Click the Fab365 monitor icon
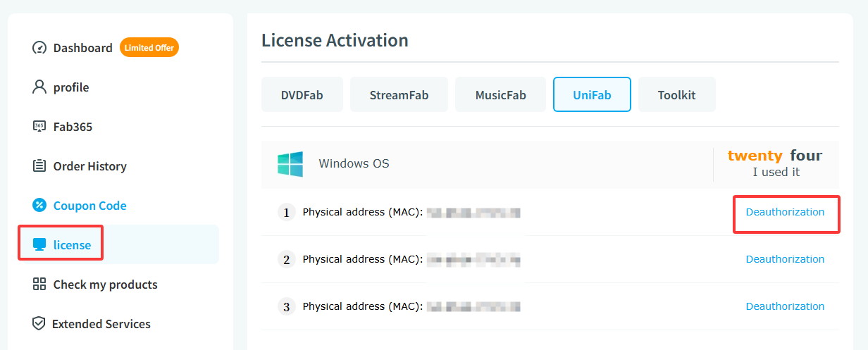868x350 pixels. tap(39, 127)
